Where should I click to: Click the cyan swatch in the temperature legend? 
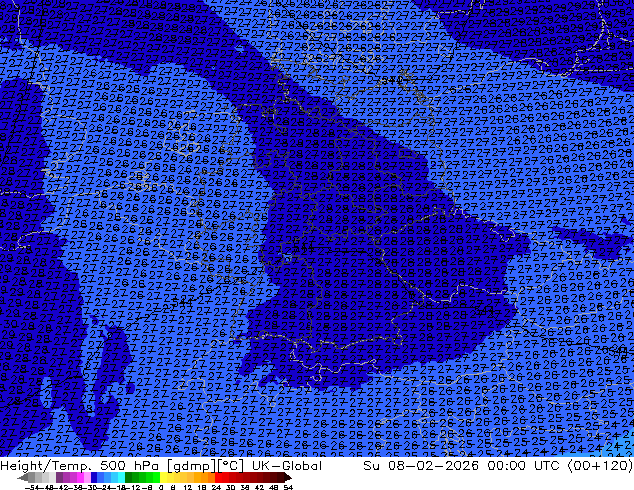tap(121, 478)
